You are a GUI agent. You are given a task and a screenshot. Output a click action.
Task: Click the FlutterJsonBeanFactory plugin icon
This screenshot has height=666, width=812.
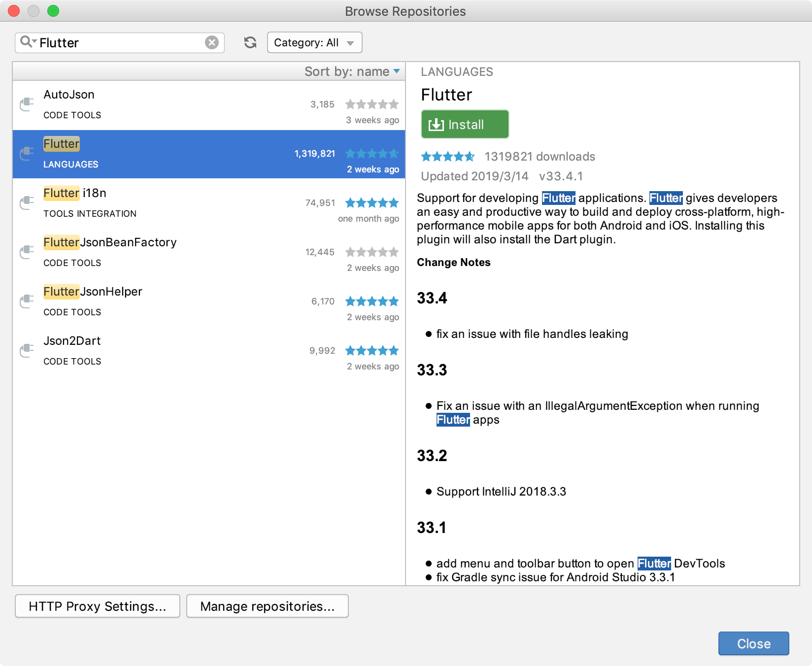pos(27,252)
